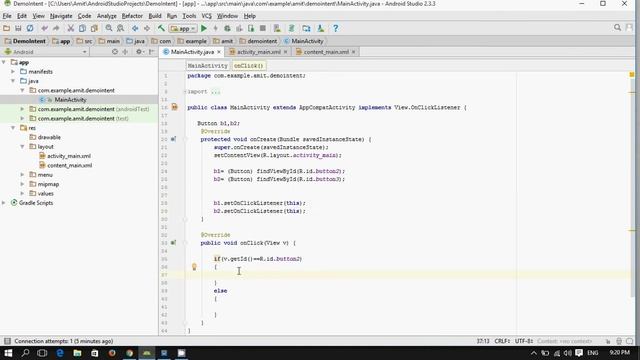Run app with the green play icon
Image resolution: width=640 pixels, height=360 pixels.
tap(204, 28)
